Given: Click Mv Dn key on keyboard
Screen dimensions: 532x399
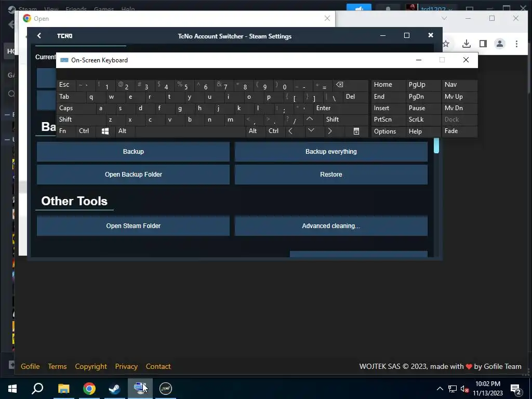Looking at the screenshot, I should (x=459, y=108).
